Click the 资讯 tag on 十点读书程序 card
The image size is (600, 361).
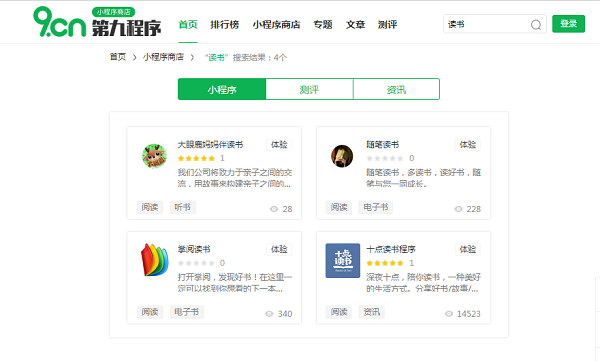tap(372, 312)
